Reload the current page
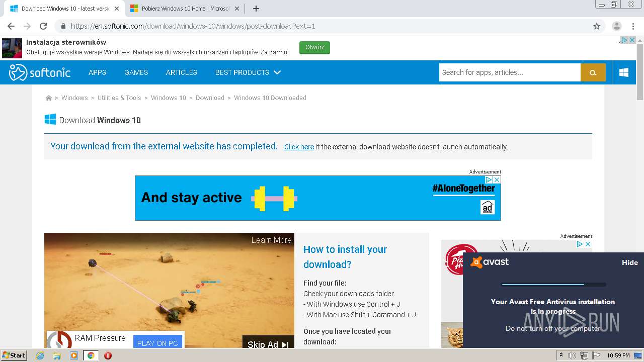 (43, 26)
